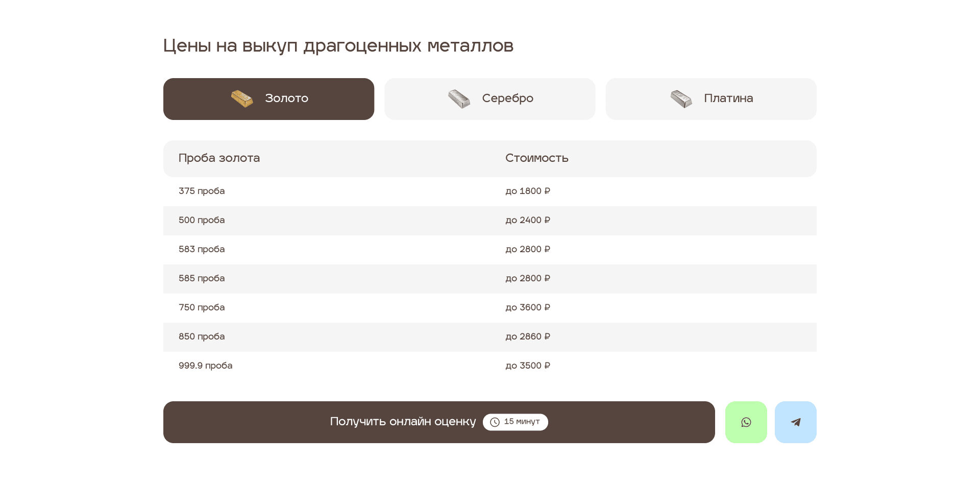This screenshot has width=980, height=485.
Task: Click the до 2860 ₽ price for 850 проба
Action: [x=527, y=336]
